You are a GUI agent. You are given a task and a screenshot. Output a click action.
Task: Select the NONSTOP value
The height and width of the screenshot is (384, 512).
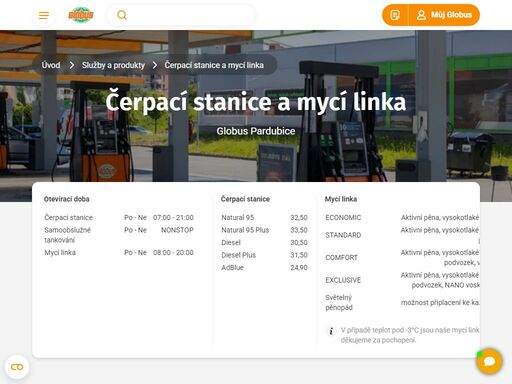[x=177, y=230]
